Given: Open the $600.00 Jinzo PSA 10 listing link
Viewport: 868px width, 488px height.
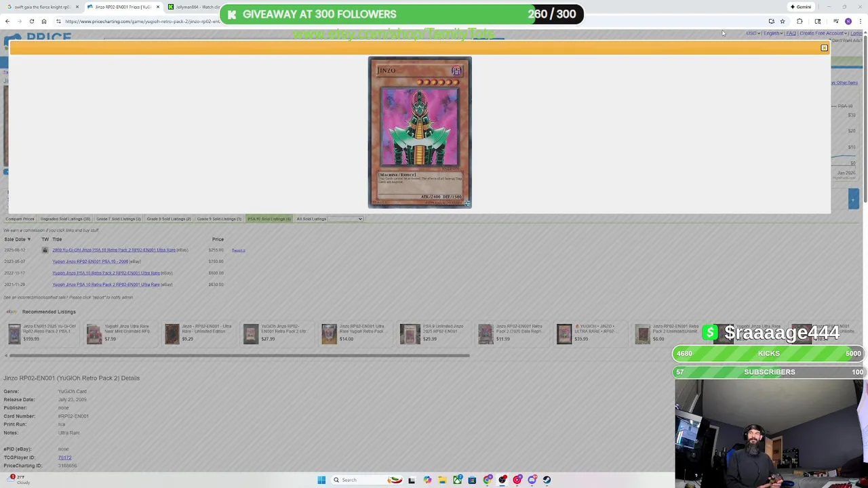Looking at the screenshot, I should click(106, 273).
